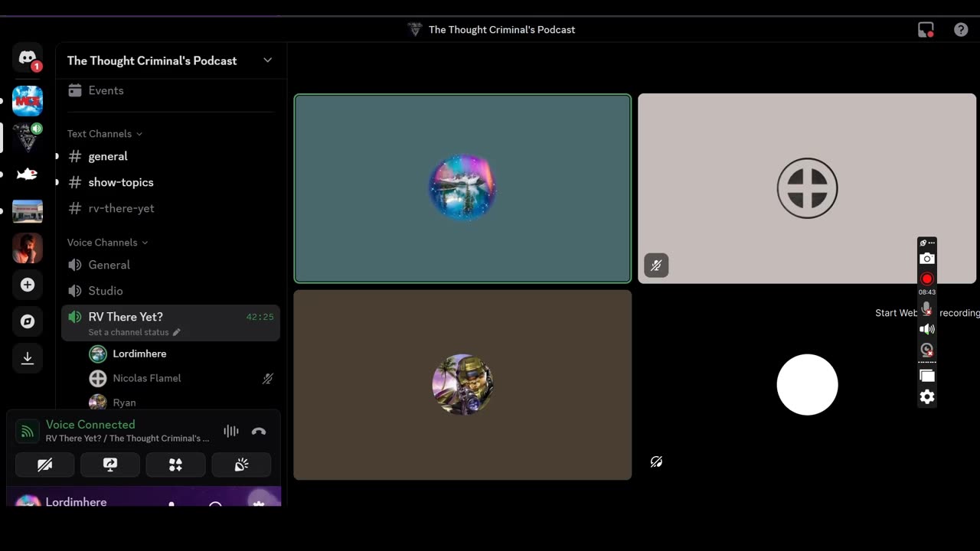The height and width of the screenshot is (551, 980).
Task: Click the Voice Connected status text
Action: tap(90, 425)
